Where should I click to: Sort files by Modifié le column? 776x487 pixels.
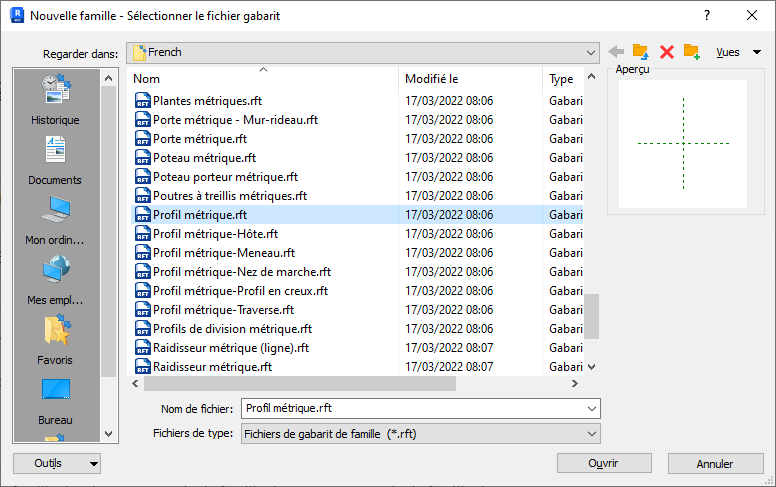tap(470, 79)
